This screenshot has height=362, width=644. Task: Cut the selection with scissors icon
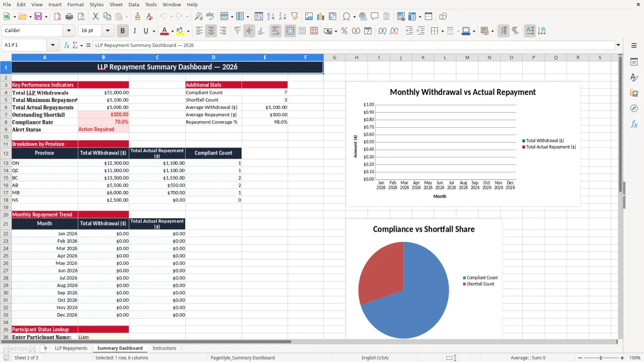click(x=95, y=17)
